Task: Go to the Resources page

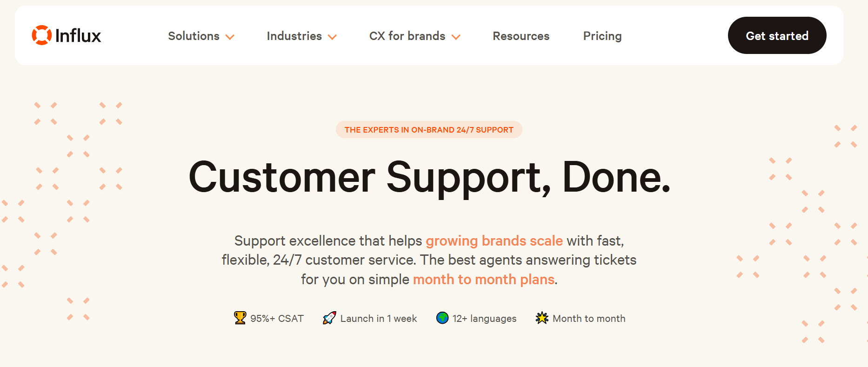Action: 521,36
